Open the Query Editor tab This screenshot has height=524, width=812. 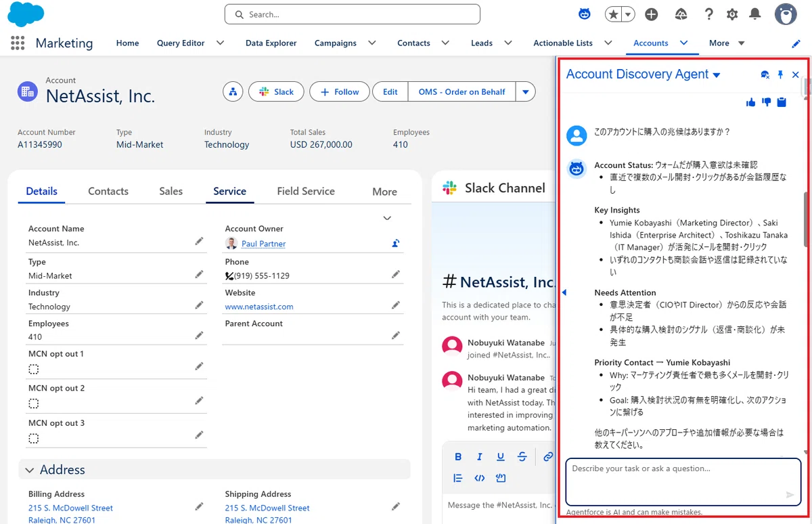tap(181, 43)
